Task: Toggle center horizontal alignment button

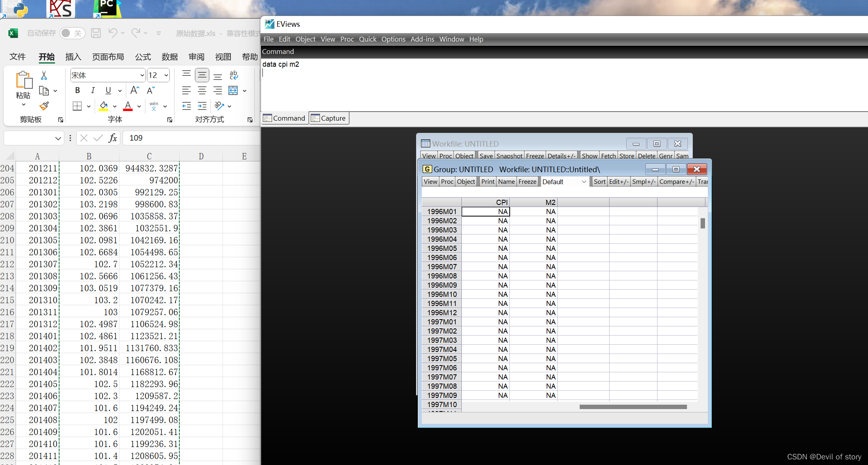Action: coord(202,91)
